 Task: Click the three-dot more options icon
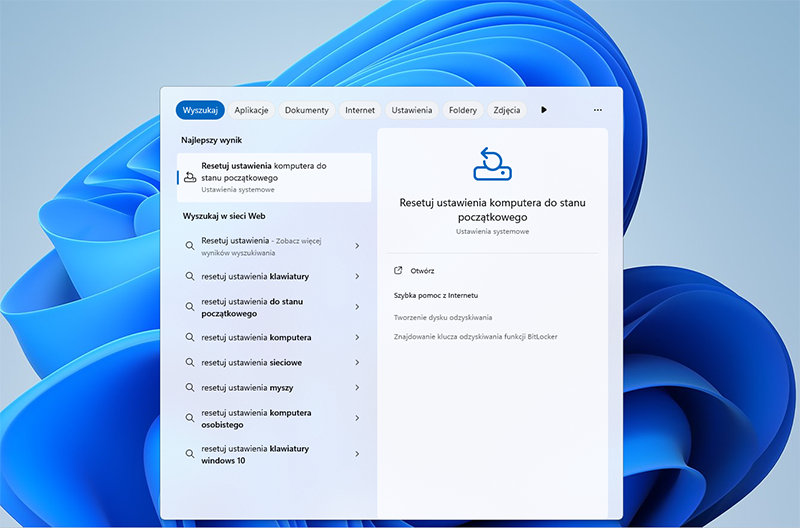597,110
